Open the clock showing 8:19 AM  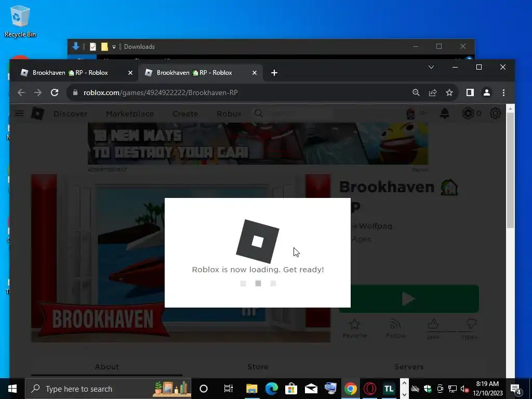pos(487,384)
